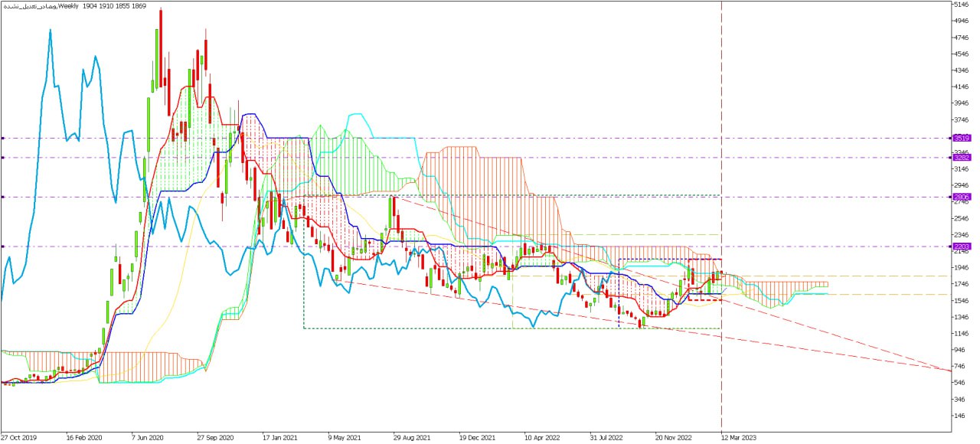Click the 12 Mar 2023 date label
Image resolution: width=980 pixels, height=444 pixels.
[738, 438]
